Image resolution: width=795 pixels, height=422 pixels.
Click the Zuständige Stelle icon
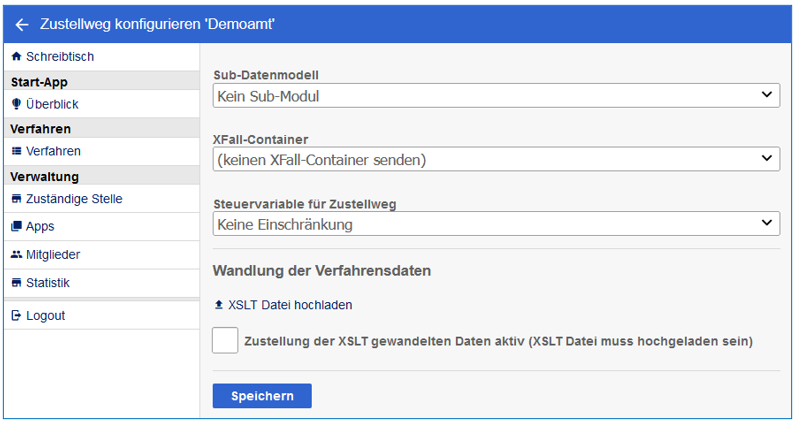[16, 199]
